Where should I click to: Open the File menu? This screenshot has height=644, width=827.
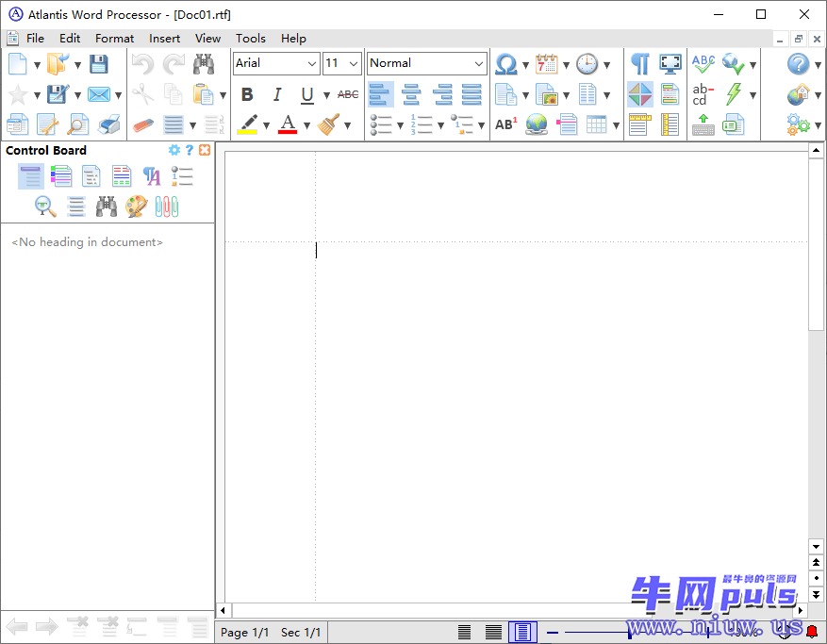coord(35,39)
